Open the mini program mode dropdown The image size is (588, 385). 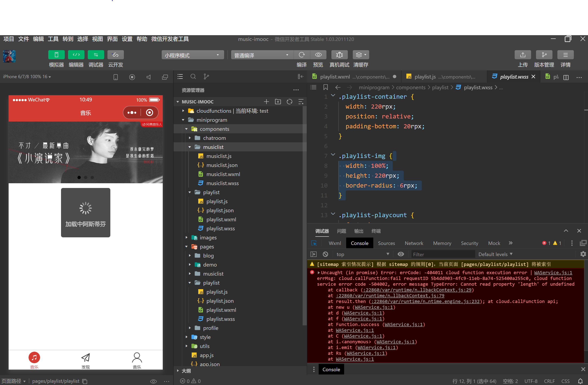(193, 55)
